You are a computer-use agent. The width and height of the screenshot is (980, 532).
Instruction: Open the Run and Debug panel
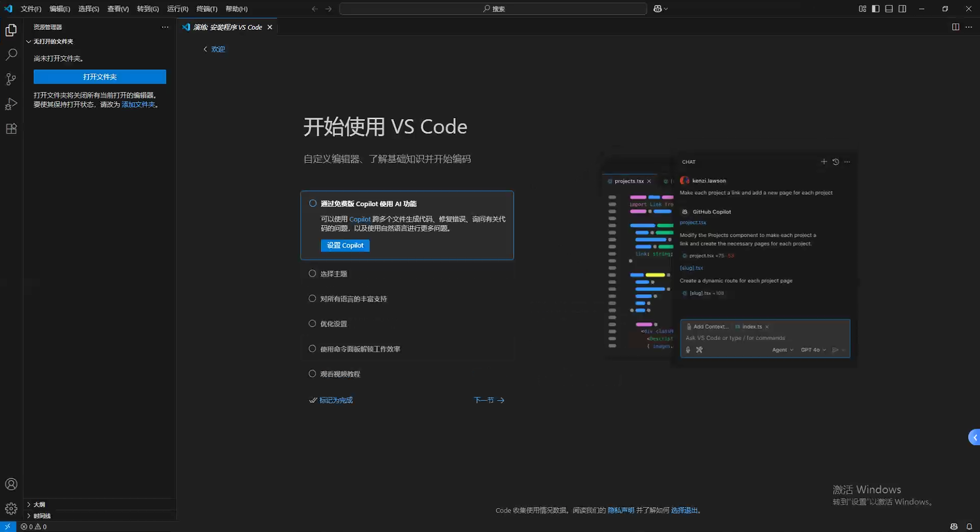[x=11, y=104]
